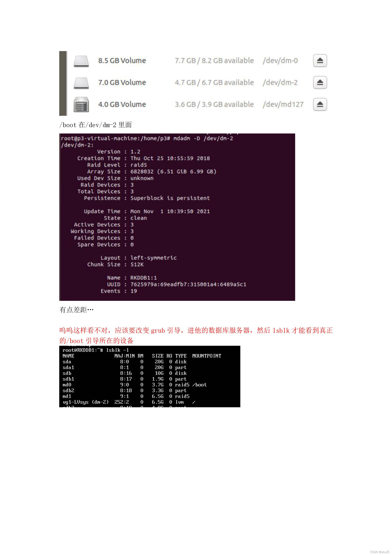Click the 'Working Devices : 3' line
Screen dimensions: 392x555
102,231
